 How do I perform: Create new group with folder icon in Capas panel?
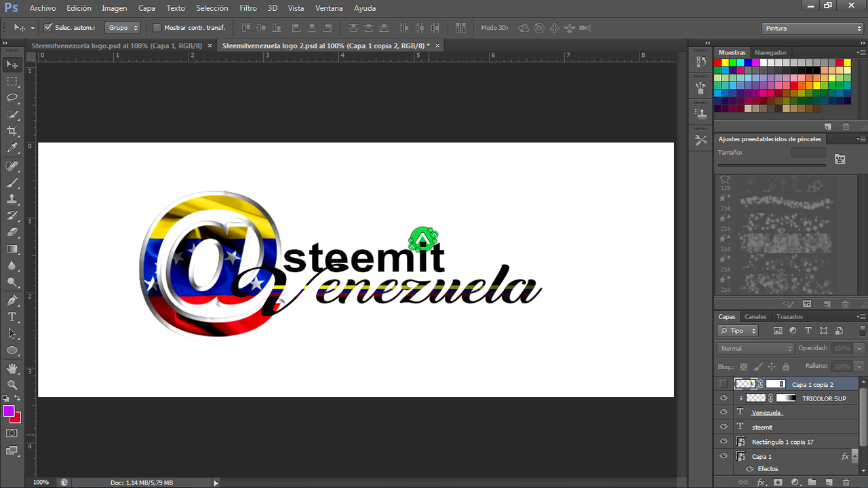pyautogui.click(x=812, y=483)
